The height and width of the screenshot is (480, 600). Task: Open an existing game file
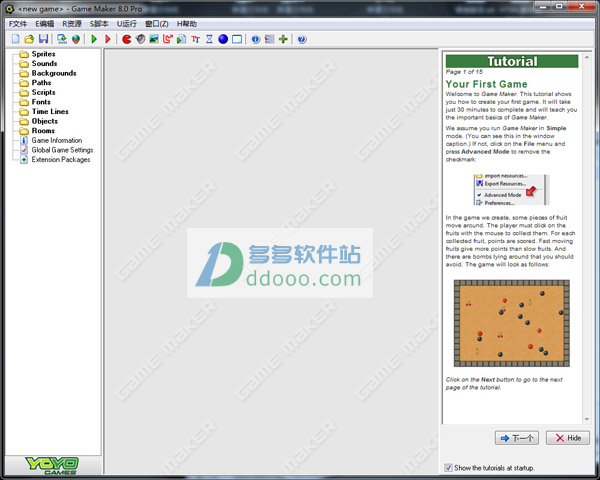click(x=29, y=39)
